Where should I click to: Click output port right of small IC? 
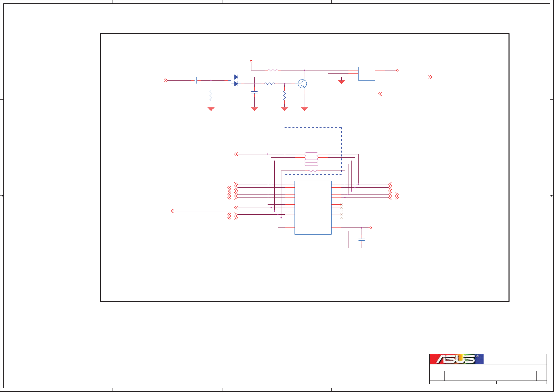tap(430, 77)
